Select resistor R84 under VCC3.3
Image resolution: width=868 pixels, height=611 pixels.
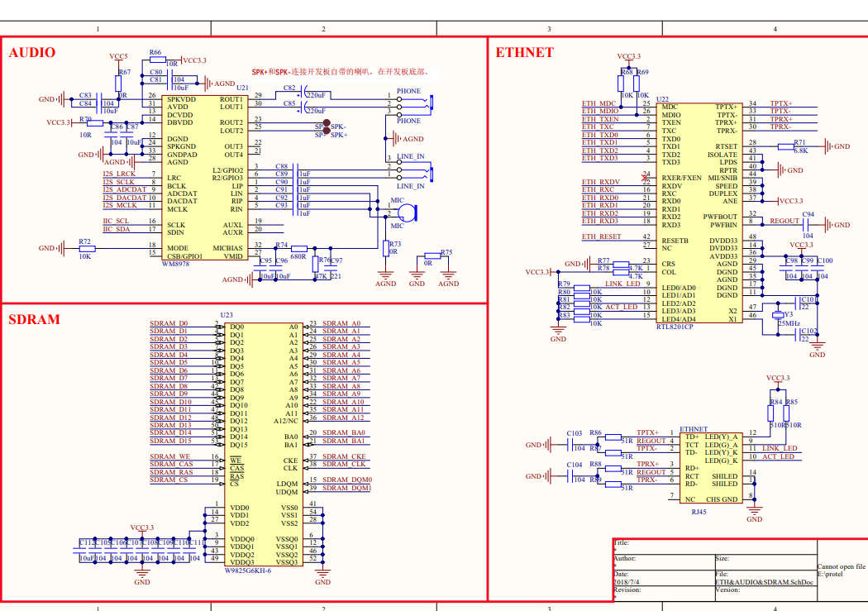click(770, 413)
